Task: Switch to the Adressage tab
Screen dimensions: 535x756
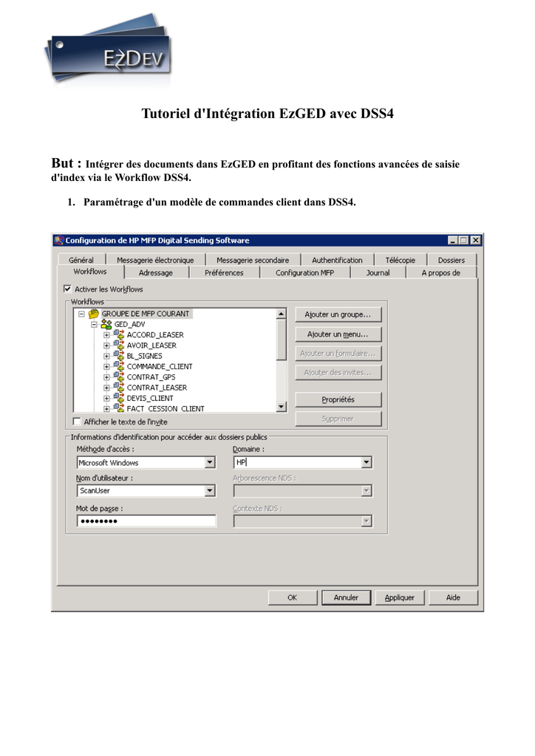Action: [x=156, y=272]
